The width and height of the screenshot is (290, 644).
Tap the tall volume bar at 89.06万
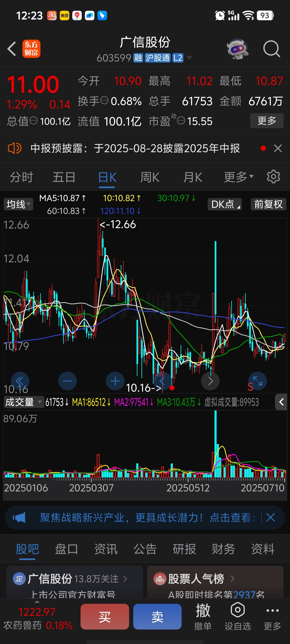point(215,444)
